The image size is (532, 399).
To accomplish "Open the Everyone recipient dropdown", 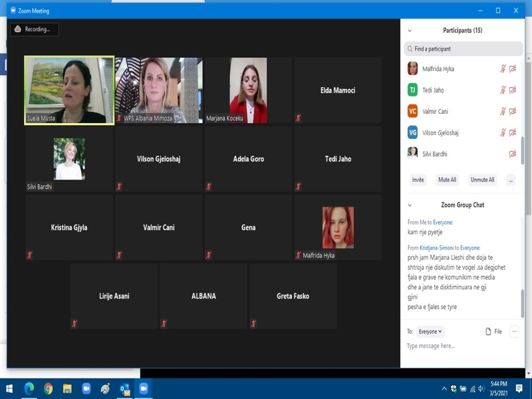I will click(x=430, y=331).
